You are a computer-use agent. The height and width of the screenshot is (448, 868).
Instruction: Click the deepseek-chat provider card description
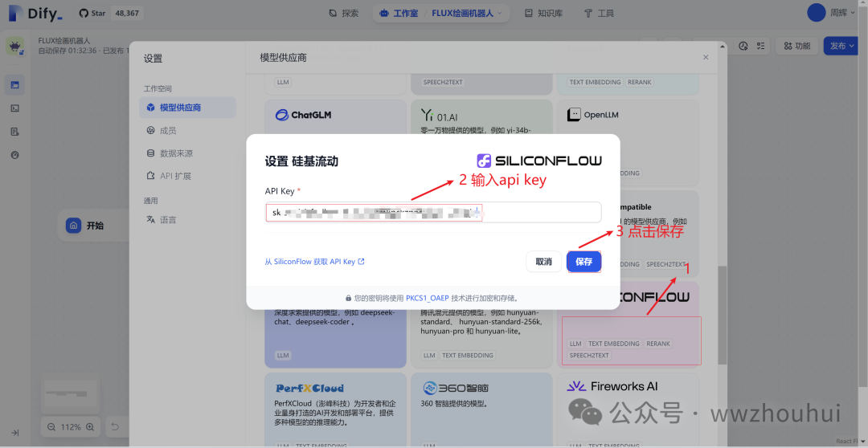(x=334, y=317)
